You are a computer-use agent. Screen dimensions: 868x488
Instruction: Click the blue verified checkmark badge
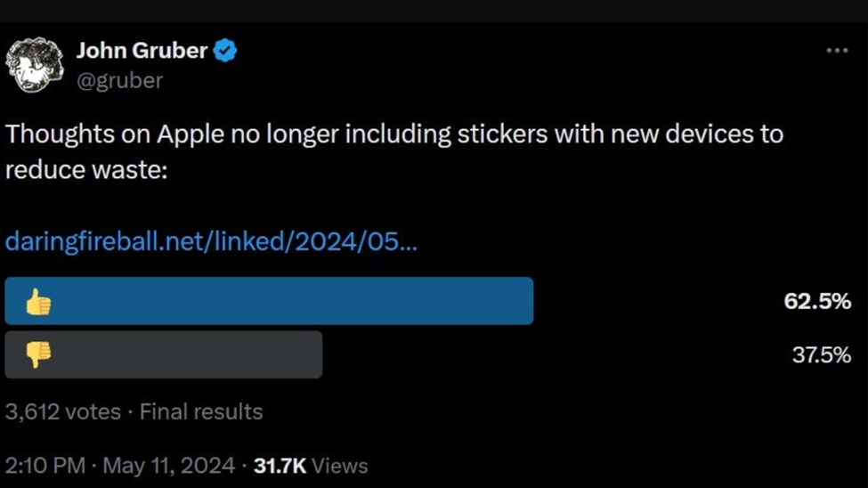coord(225,52)
